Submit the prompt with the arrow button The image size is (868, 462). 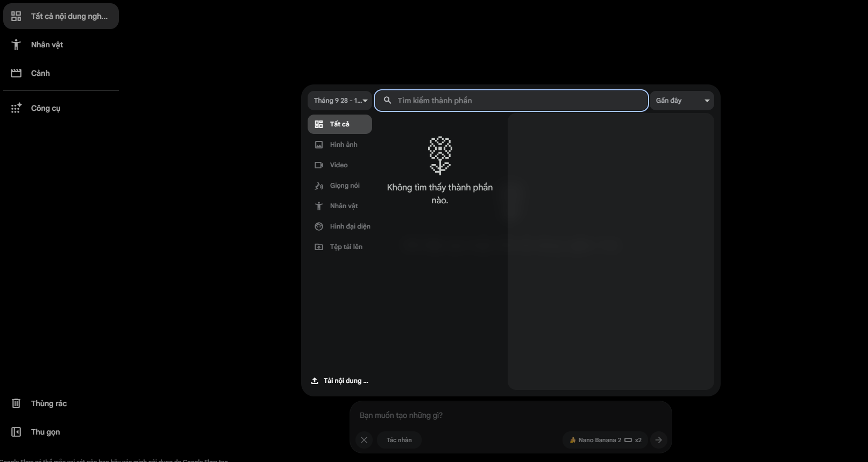click(658, 440)
